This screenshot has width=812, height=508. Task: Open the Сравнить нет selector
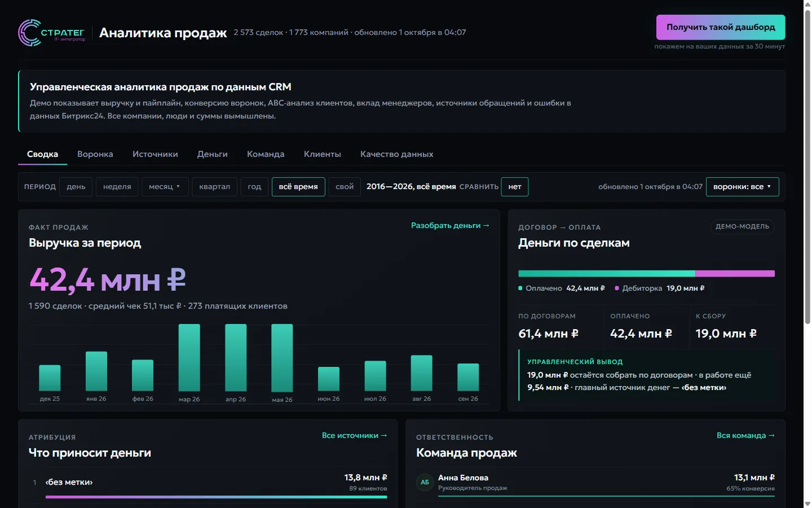point(515,187)
